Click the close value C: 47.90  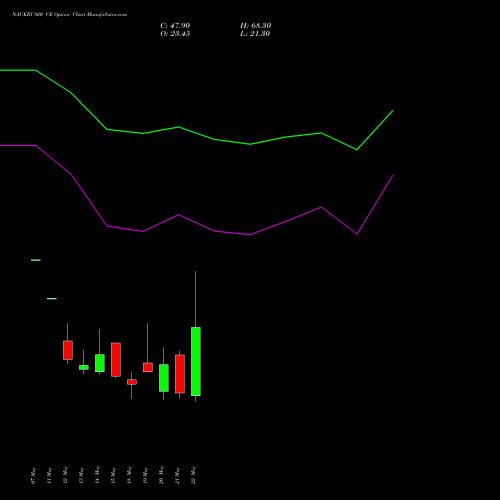[x=175, y=26]
